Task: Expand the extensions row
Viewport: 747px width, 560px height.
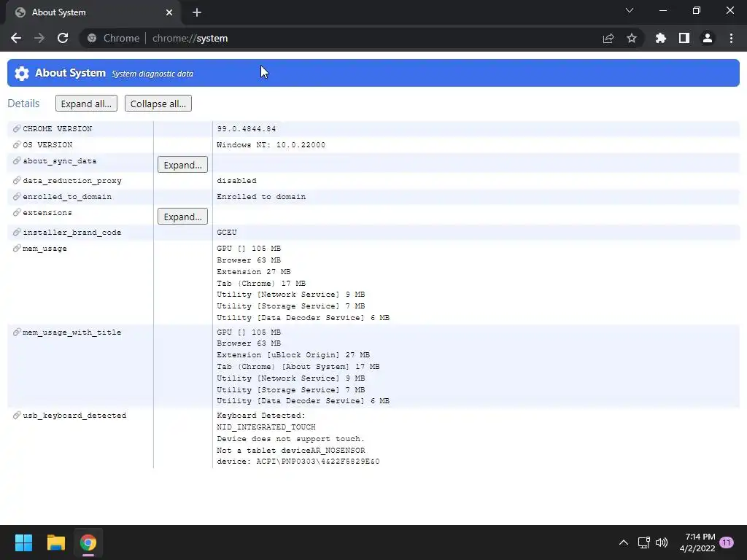Action: click(x=182, y=217)
